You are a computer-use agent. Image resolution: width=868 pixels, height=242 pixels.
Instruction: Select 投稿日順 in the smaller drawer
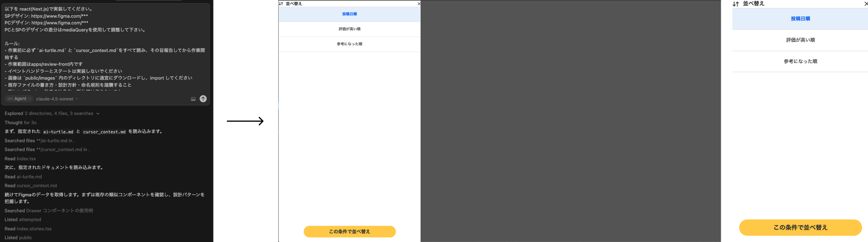coord(350,14)
